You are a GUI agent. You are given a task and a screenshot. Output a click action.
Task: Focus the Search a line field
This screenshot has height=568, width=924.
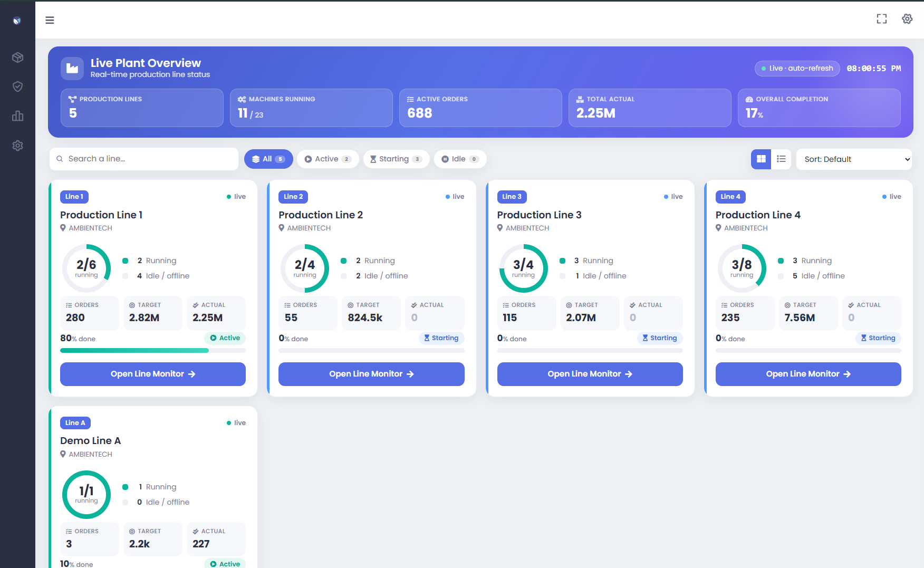tap(144, 159)
